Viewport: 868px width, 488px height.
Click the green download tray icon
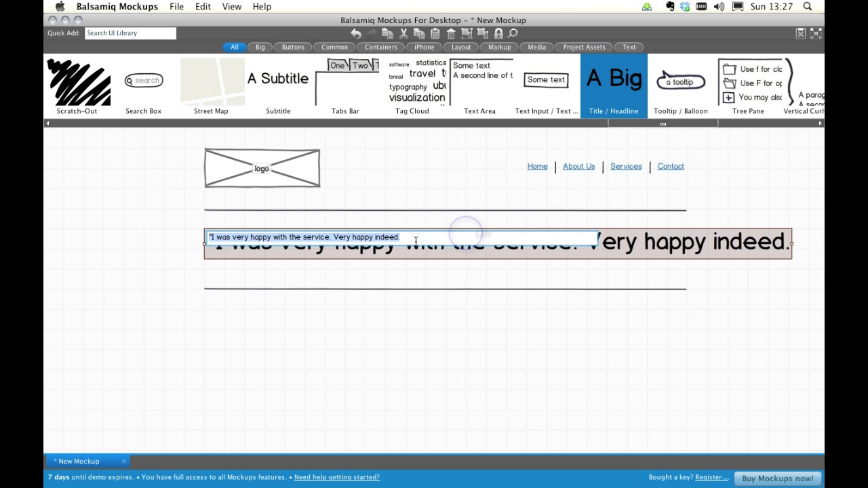point(647,6)
